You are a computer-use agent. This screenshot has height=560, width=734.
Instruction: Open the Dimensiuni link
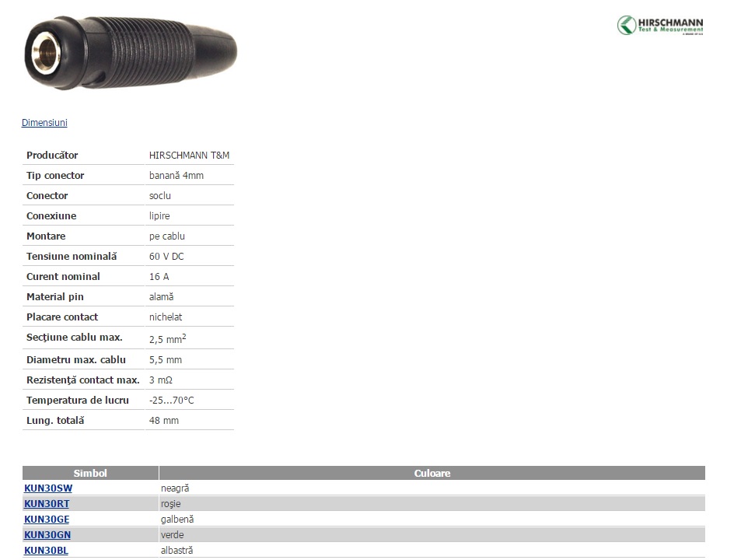coord(44,123)
